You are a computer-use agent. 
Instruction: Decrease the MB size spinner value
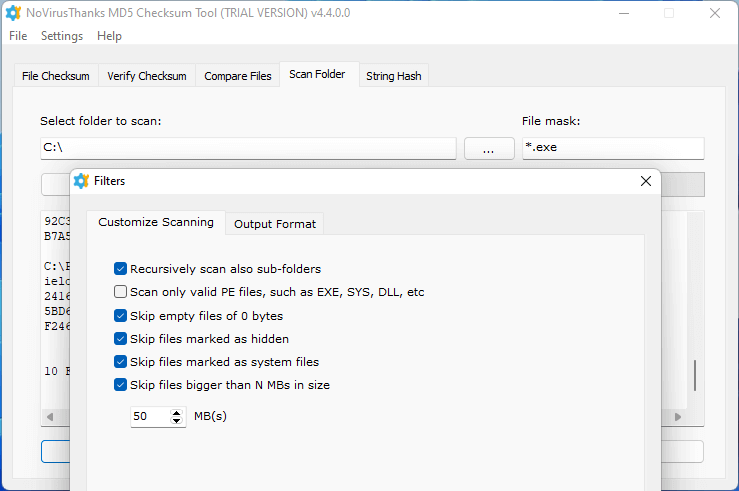(176, 421)
